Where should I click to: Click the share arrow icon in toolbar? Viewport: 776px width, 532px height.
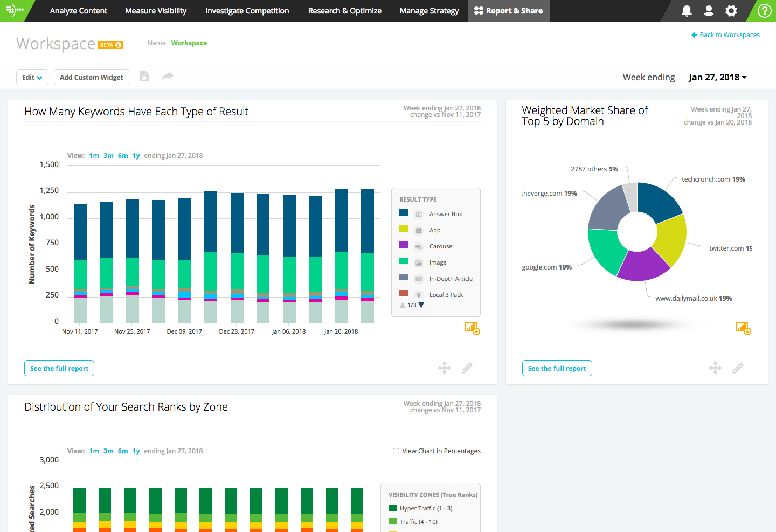pos(168,77)
